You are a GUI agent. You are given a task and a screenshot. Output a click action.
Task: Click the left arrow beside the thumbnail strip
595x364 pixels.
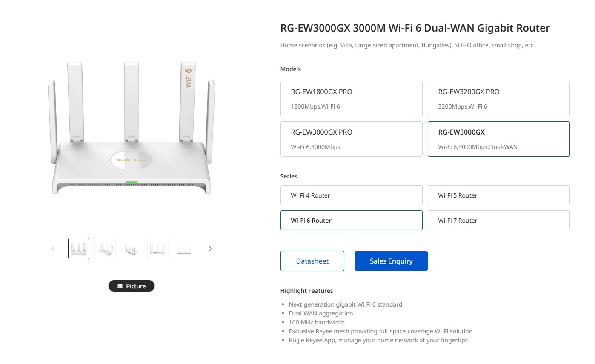coord(53,248)
